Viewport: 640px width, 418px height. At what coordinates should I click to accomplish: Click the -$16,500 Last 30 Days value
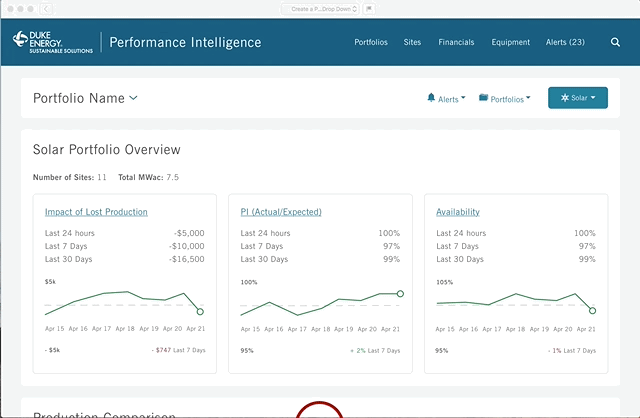187,259
